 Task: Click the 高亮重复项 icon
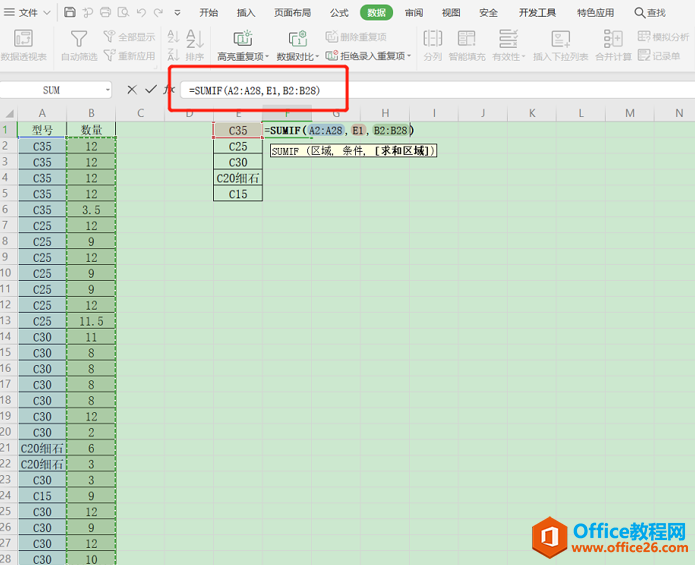point(242,39)
